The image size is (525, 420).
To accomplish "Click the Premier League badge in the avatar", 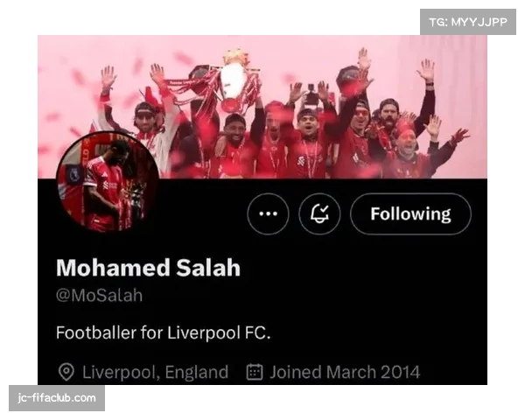I will (74, 175).
